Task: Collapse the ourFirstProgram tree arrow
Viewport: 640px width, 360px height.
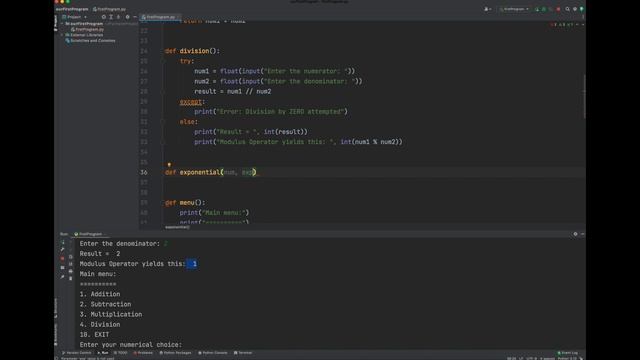Action: [62, 24]
